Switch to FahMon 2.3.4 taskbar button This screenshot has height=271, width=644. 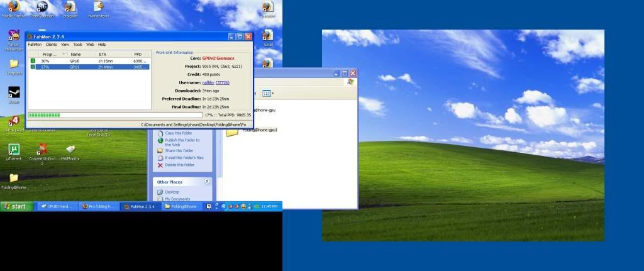point(140,206)
